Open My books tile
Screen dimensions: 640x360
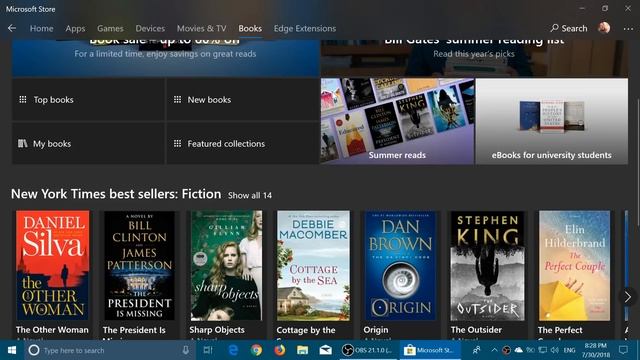click(x=88, y=144)
